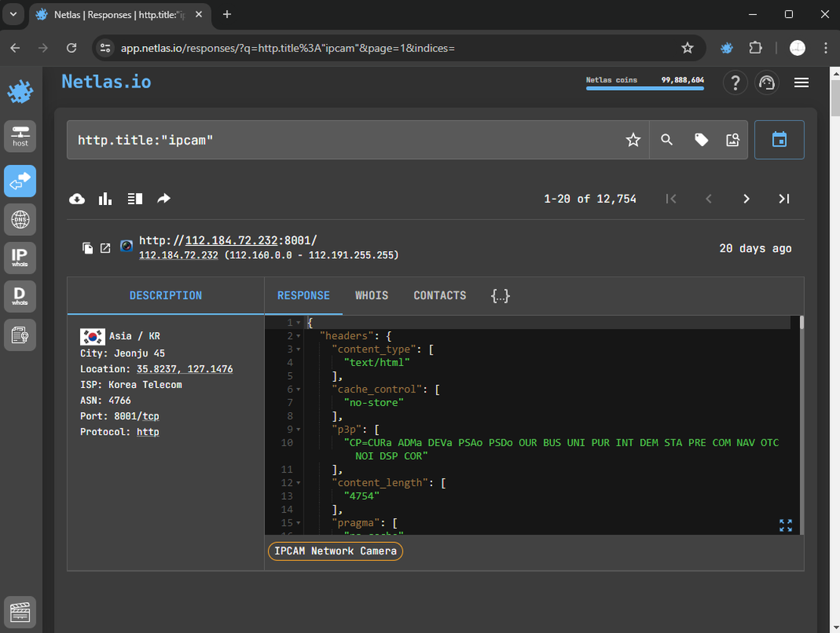The width and height of the screenshot is (840, 633).
Task: Click the share results arrow icon
Action: 163,199
